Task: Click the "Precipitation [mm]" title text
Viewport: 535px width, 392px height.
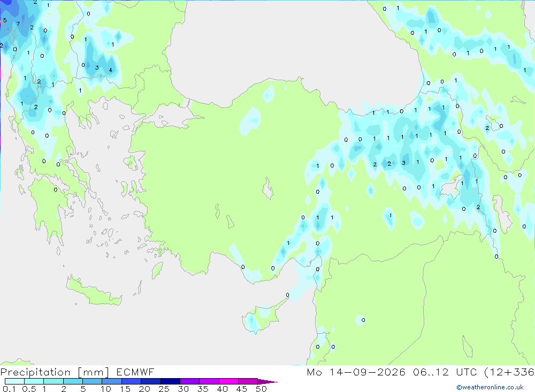Action: click(55, 372)
